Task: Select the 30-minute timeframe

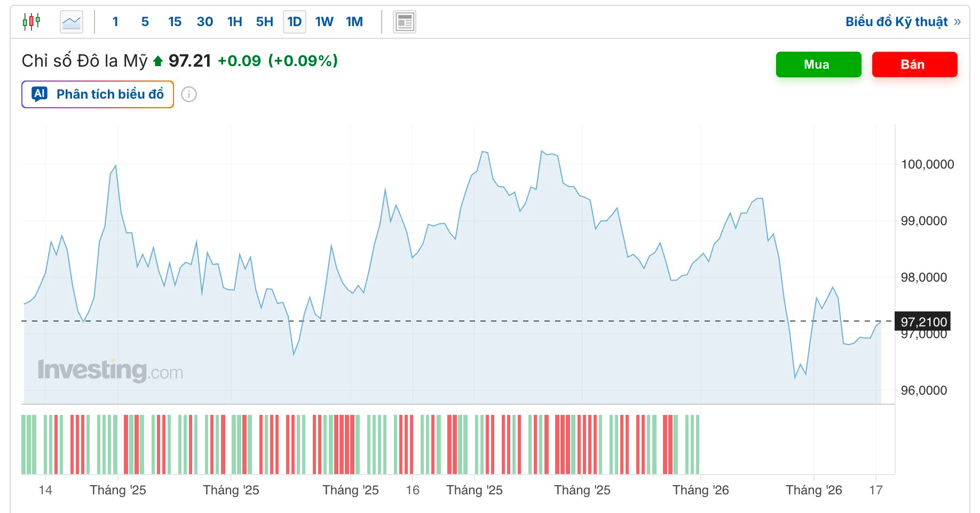Action: point(204,21)
